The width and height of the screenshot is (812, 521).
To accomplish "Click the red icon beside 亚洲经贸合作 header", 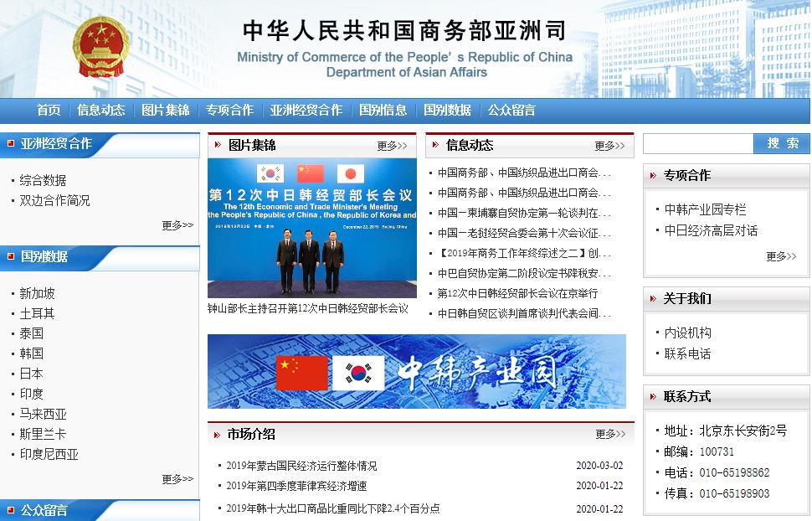I will pyautogui.click(x=11, y=143).
